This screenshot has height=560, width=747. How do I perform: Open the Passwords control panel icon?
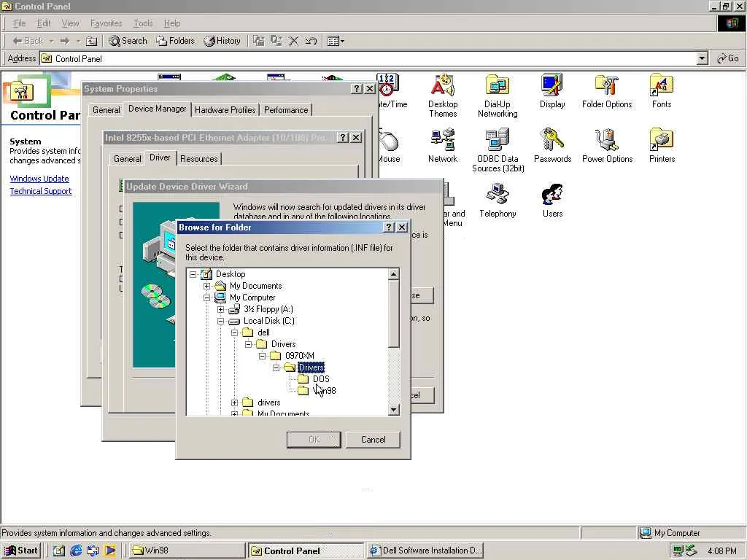click(x=552, y=146)
